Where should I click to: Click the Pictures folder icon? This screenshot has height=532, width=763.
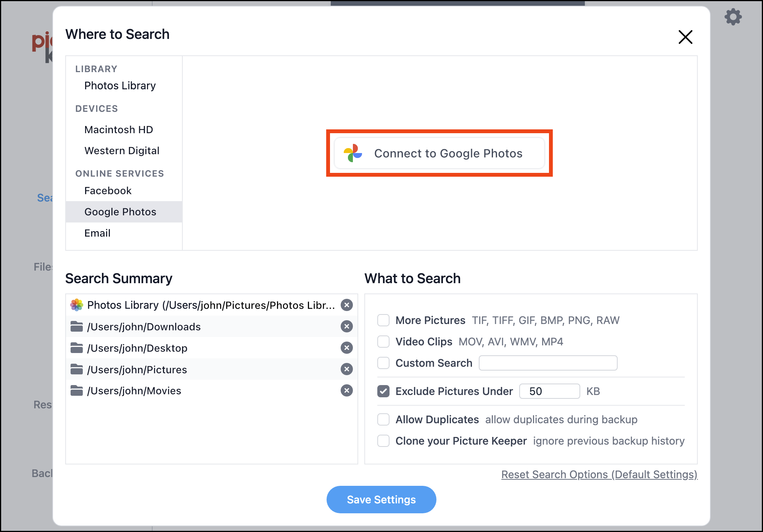click(77, 369)
